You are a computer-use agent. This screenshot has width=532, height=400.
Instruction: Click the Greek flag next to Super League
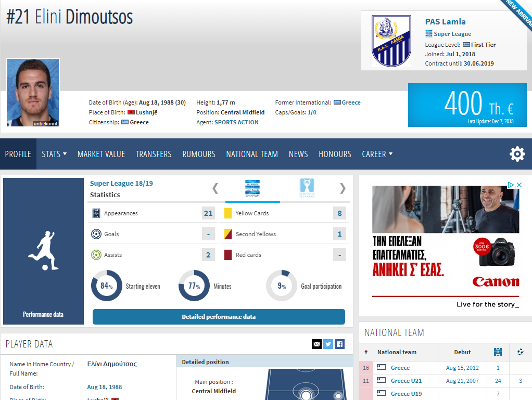[429, 34]
